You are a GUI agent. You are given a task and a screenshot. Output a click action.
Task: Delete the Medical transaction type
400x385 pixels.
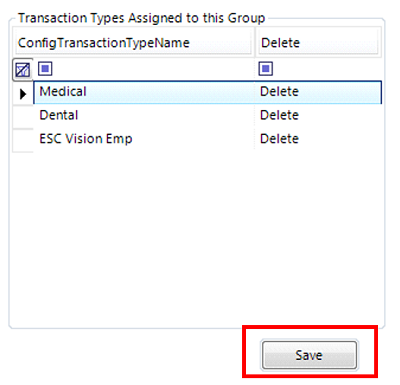(279, 92)
